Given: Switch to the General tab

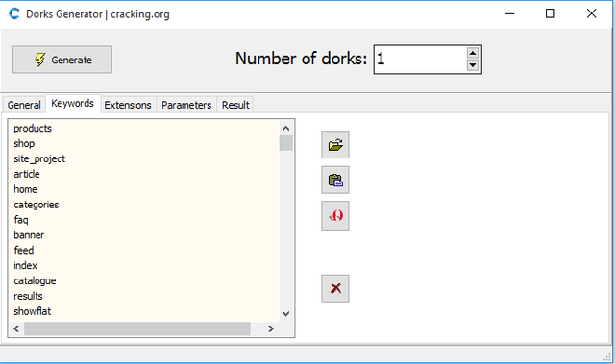Looking at the screenshot, I should (x=24, y=105).
